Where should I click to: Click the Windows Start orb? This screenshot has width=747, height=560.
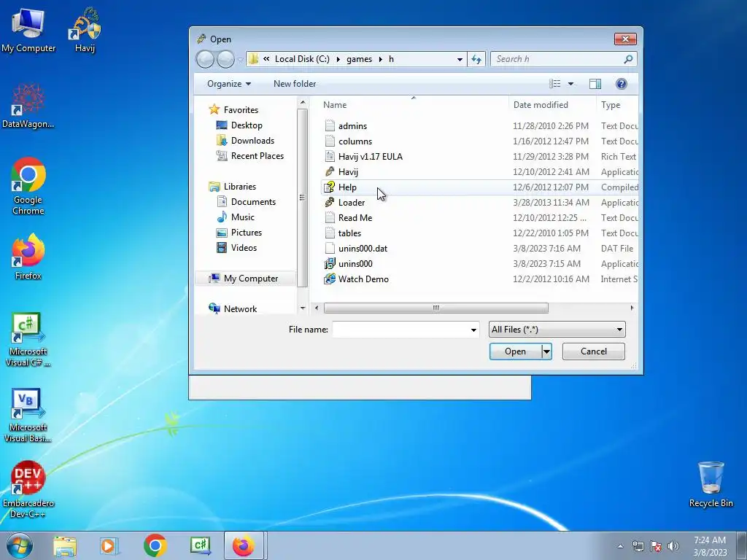(x=20, y=545)
